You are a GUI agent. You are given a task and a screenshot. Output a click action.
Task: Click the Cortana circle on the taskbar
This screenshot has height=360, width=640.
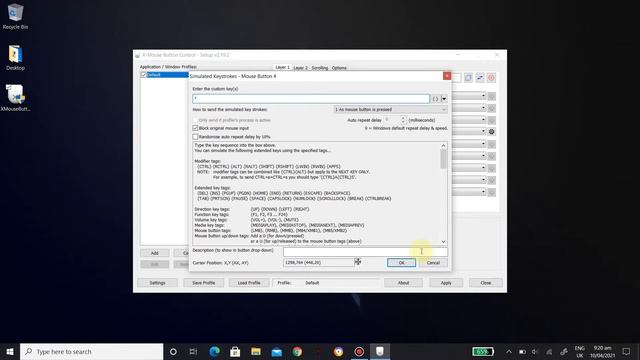coord(173,351)
